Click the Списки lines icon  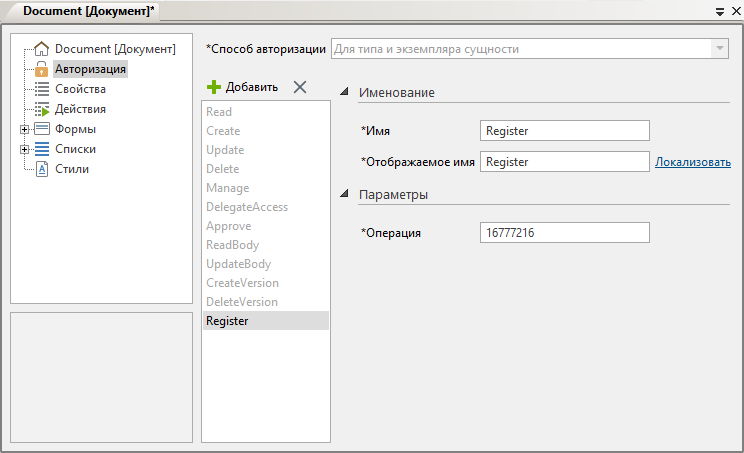[x=42, y=149]
